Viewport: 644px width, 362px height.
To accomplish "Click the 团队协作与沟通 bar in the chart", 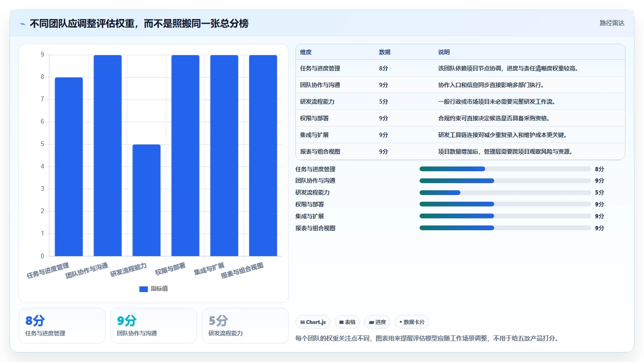I will (x=107, y=156).
